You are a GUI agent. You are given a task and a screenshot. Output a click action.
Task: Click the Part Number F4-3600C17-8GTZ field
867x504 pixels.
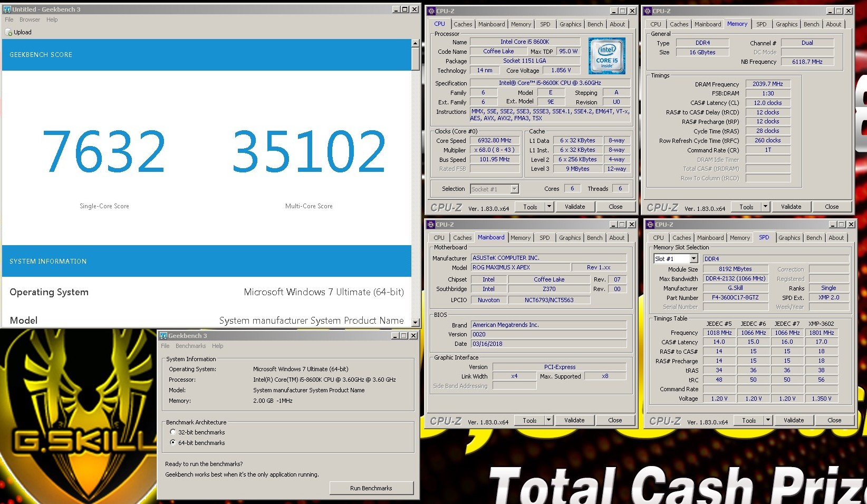(x=735, y=297)
